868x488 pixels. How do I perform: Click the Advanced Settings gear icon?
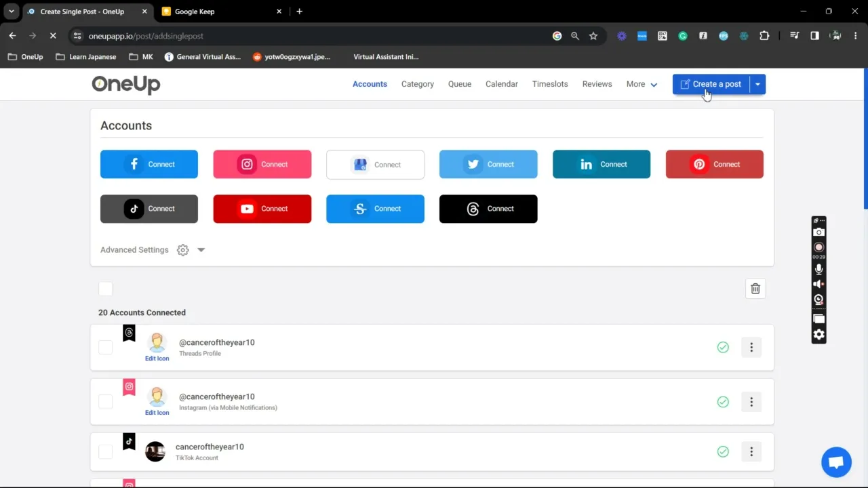(182, 250)
